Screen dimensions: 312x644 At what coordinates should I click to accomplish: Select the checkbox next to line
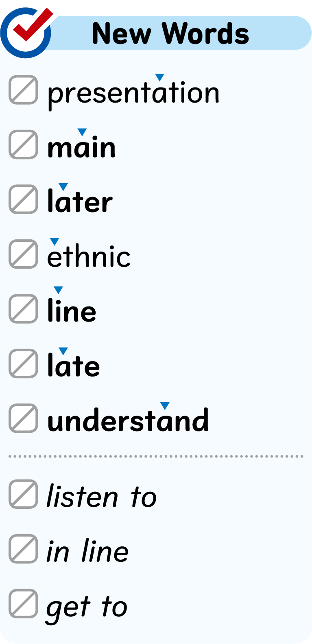24,309
